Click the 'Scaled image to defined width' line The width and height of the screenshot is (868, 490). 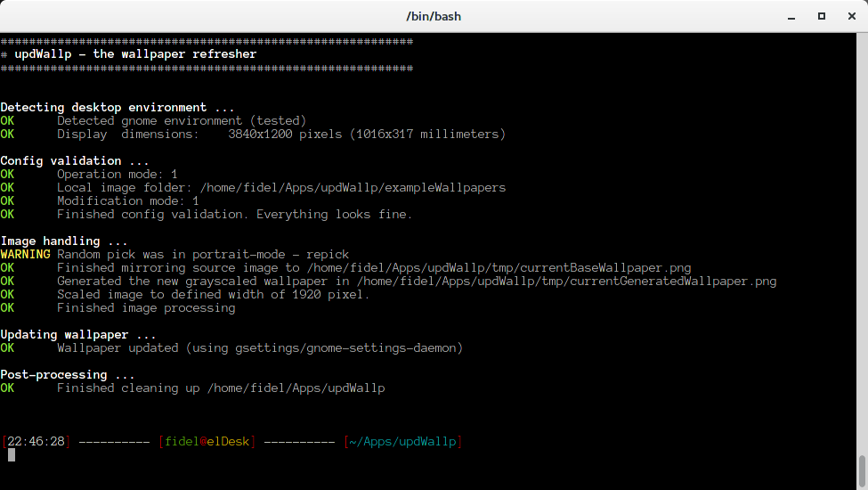(213, 295)
